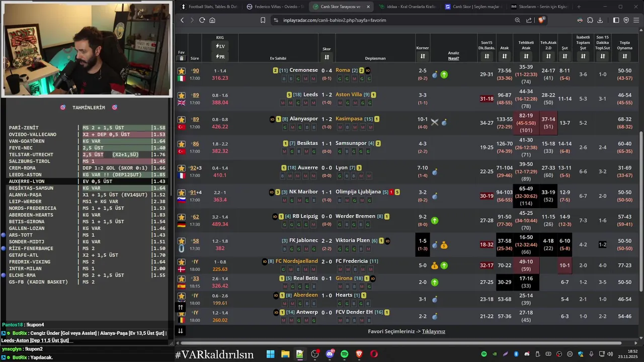Open browser downloads
644x362 pixels.
point(600,20)
